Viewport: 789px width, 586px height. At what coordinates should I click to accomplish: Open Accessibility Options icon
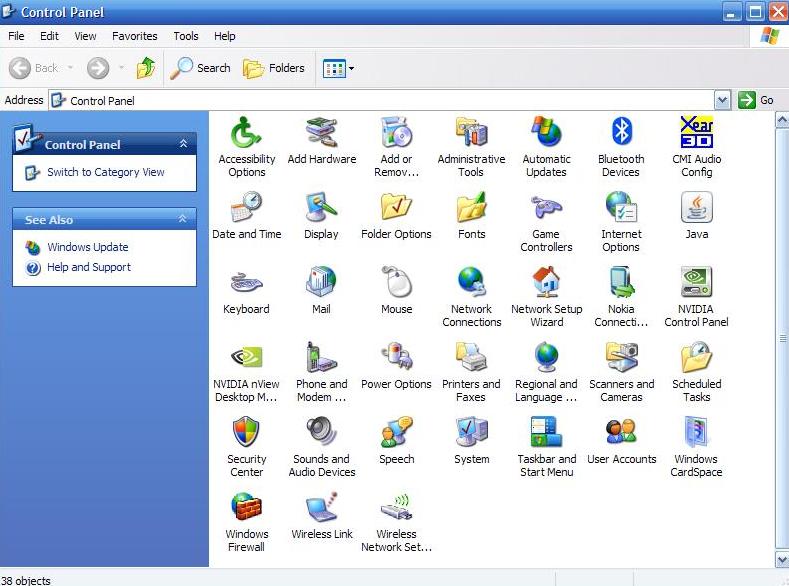[246, 133]
